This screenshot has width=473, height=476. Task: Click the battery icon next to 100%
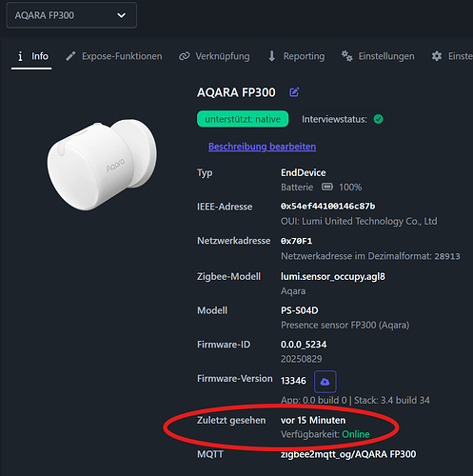coord(327,187)
